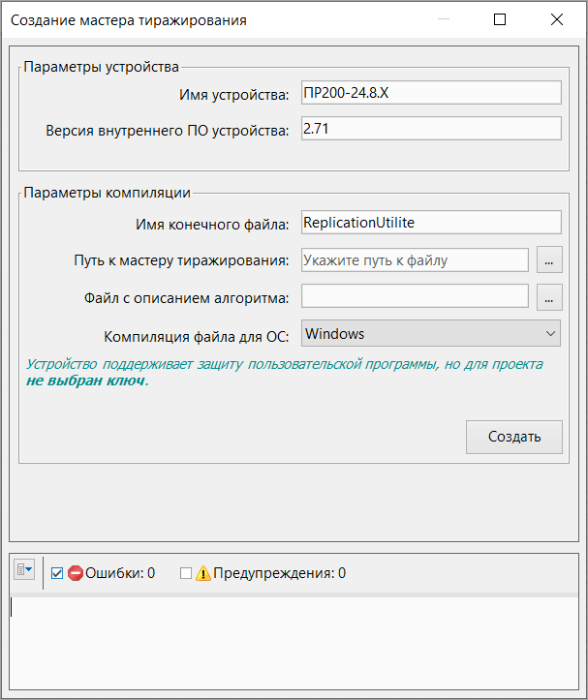Screen dimensions: 588x700
Task: Click the arrow on the Windows combo box
Action: pos(550,334)
